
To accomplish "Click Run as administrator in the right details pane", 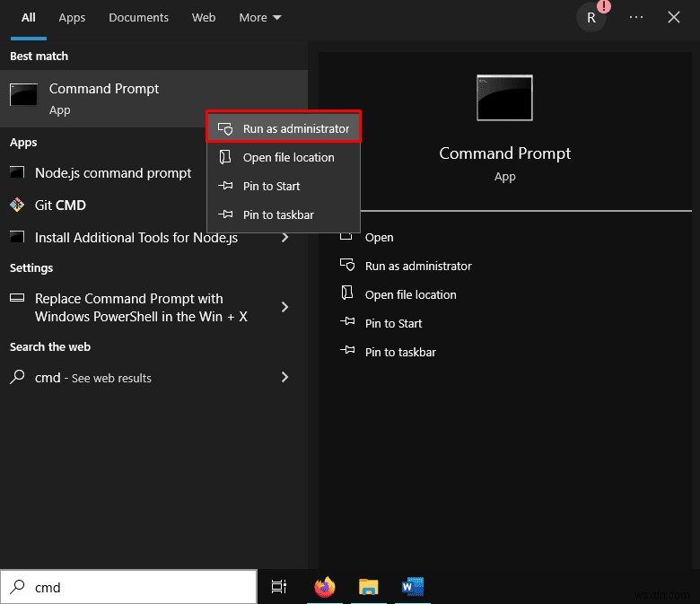I will (x=418, y=266).
